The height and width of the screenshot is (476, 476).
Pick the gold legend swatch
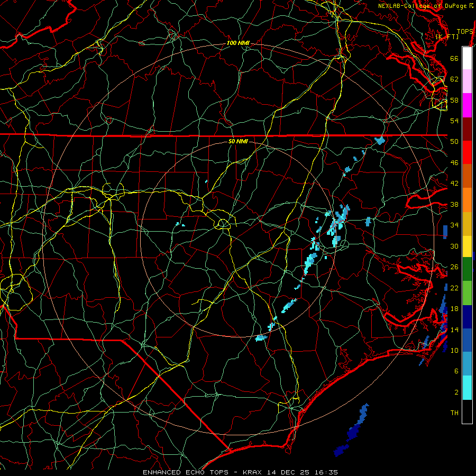(x=467, y=224)
